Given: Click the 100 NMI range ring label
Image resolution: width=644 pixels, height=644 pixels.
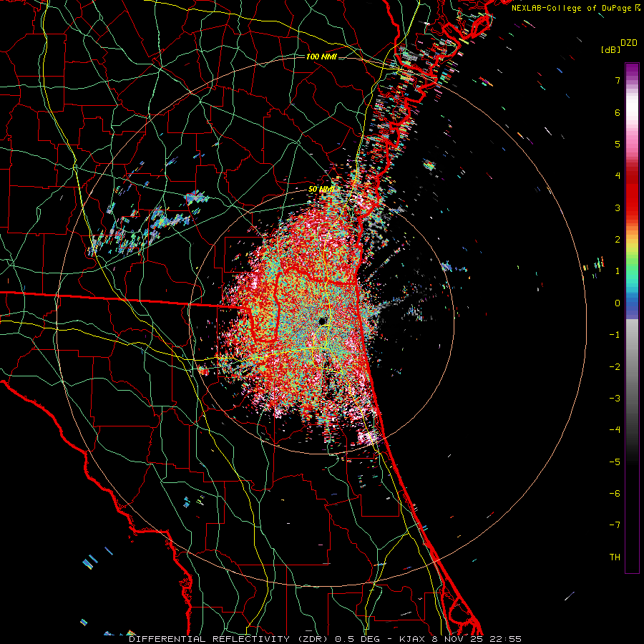Looking at the screenshot, I should (x=321, y=57).
